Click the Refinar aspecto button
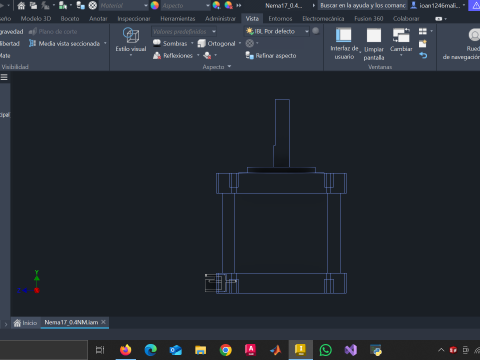 point(271,55)
